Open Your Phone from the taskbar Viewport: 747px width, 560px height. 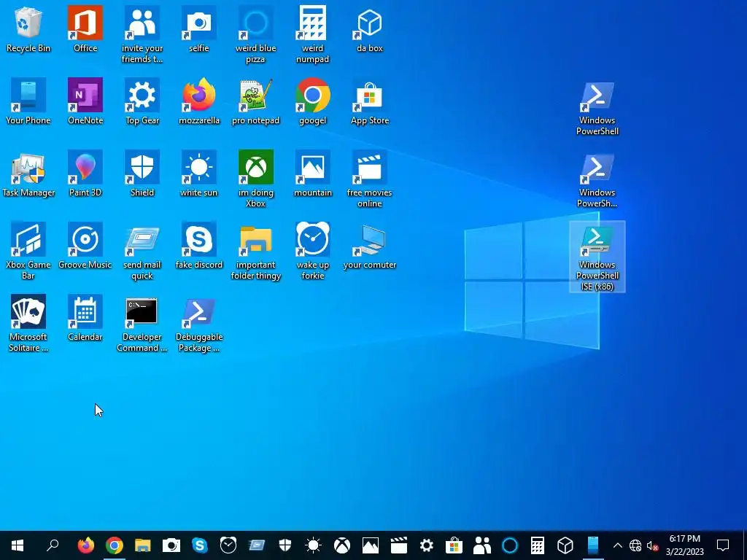pos(592,545)
